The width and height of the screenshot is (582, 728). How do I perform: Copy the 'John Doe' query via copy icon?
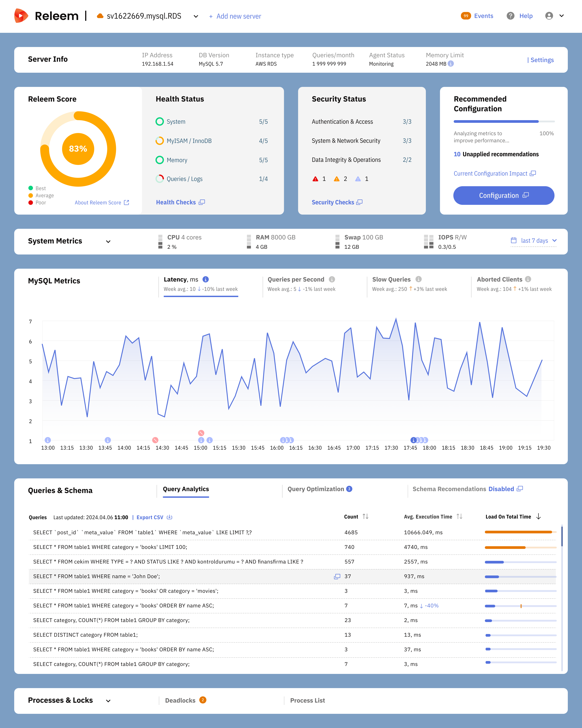(x=337, y=576)
